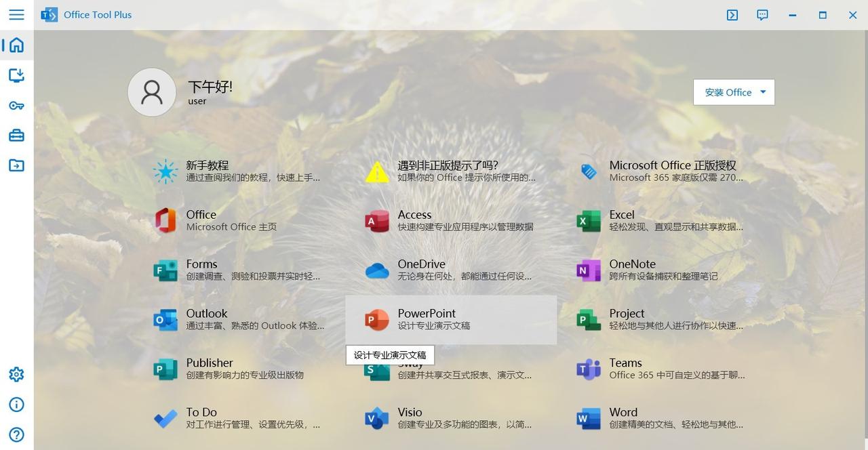Expand the 安装 Office dropdown arrow

(763, 92)
